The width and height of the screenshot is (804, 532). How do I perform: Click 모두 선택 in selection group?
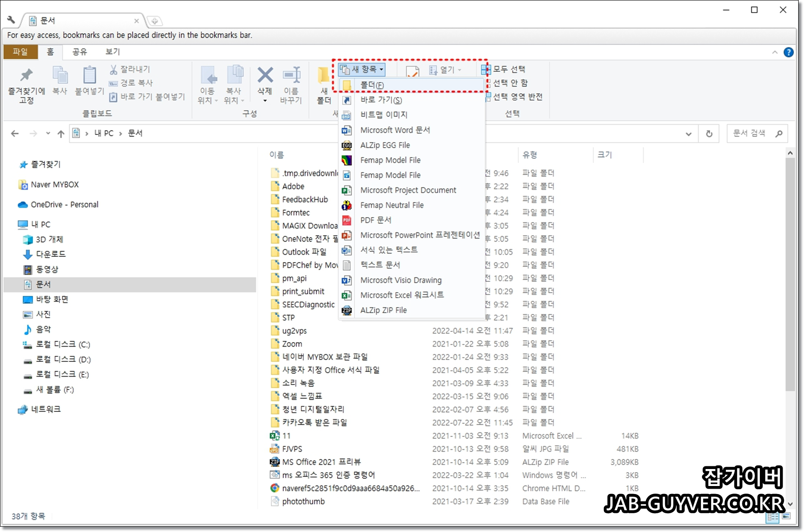pyautogui.click(x=503, y=69)
